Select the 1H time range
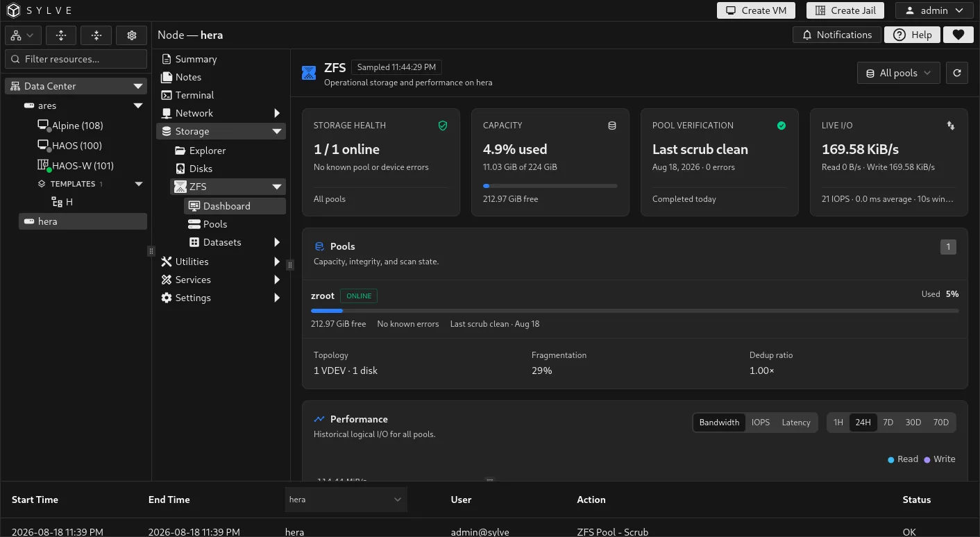This screenshot has width=980, height=537. click(838, 423)
